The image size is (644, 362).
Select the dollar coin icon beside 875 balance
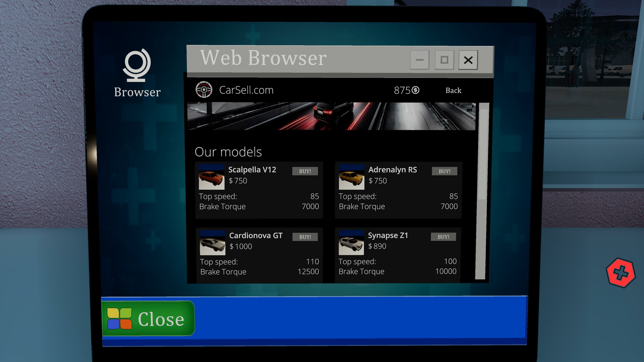(x=416, y=90)
